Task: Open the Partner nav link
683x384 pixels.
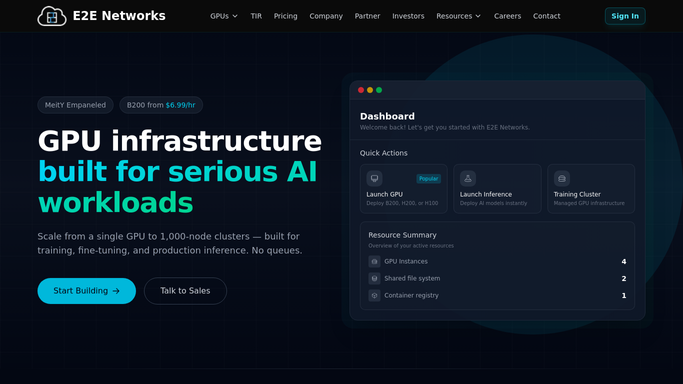Action: click(x=367, y=16)
